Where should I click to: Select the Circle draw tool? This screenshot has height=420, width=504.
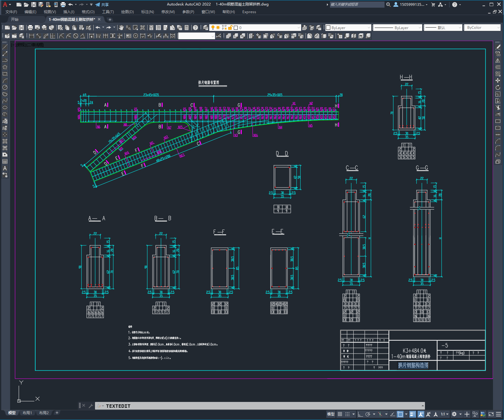(x=5, y=87)
